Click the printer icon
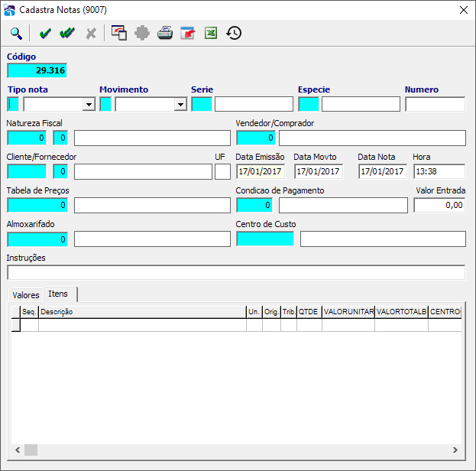476x471 pixels. coord(165,33)
